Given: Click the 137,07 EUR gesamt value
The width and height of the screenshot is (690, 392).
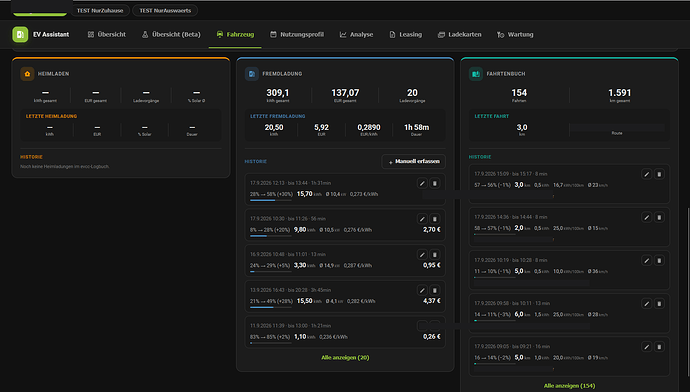Looking at the screenshot, I should click(345, 93).
